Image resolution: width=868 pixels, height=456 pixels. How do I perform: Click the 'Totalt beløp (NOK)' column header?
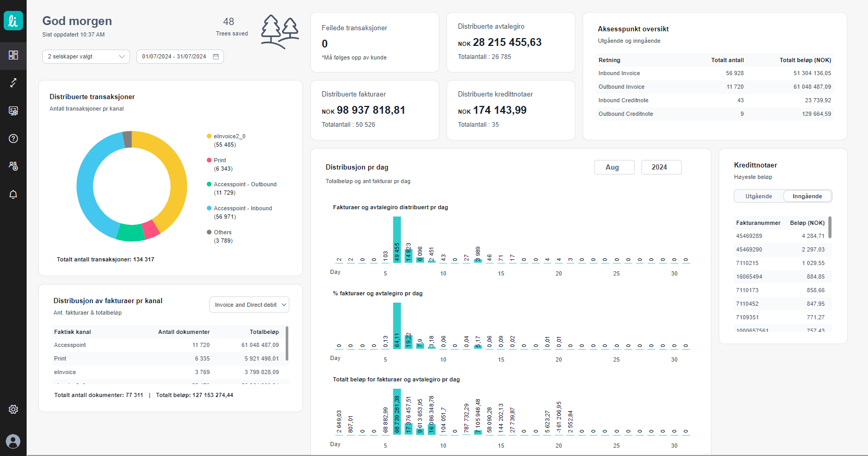[x=805, y=60]
